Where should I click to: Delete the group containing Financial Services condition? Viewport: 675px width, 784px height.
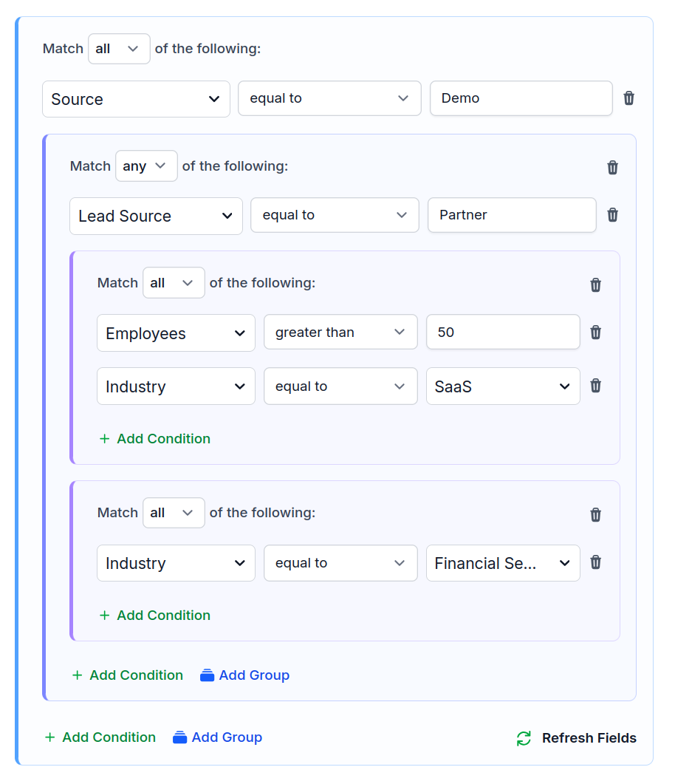[595, 515]
